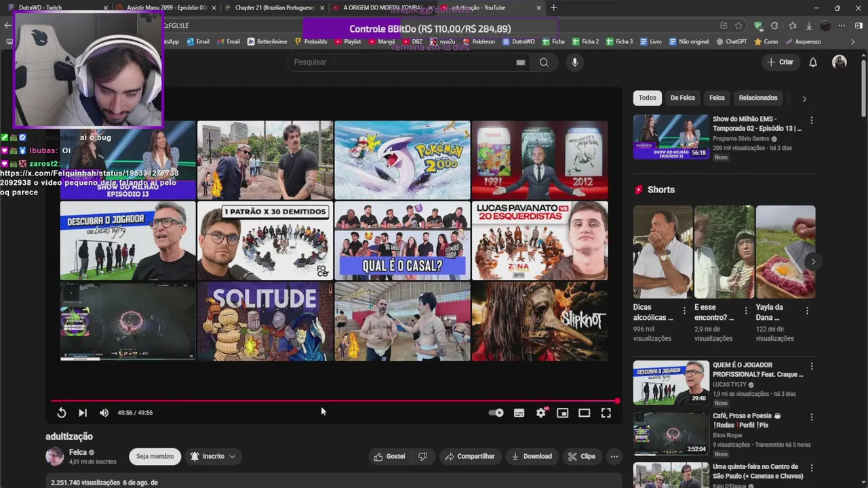Image resolution: width=868 pixels, height=488 pixels.
Task: Select the Todos filter chip
Action: [x=648, y=98]
